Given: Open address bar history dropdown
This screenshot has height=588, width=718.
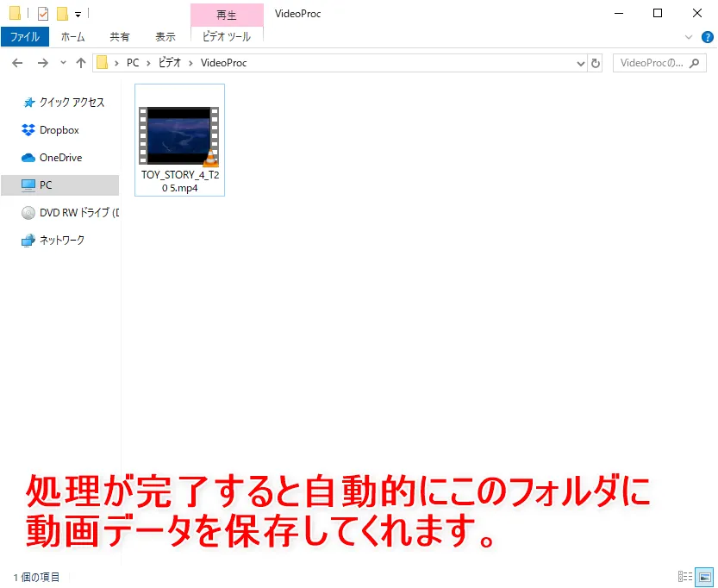Looking at the screenshot, I should click(581, 63).
